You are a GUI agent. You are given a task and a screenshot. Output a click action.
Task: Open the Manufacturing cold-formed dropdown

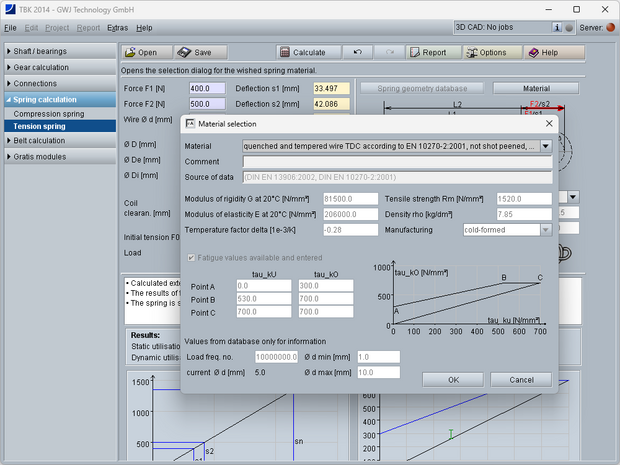[546, 229]
